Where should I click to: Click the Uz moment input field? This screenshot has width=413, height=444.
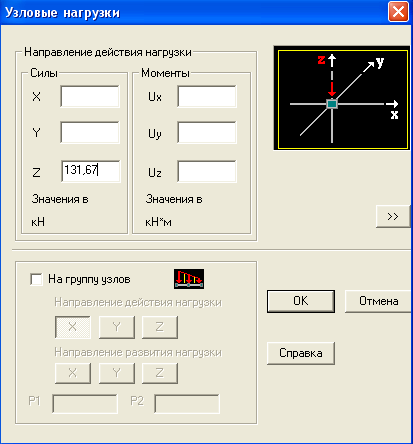click(x=207, y=171)
